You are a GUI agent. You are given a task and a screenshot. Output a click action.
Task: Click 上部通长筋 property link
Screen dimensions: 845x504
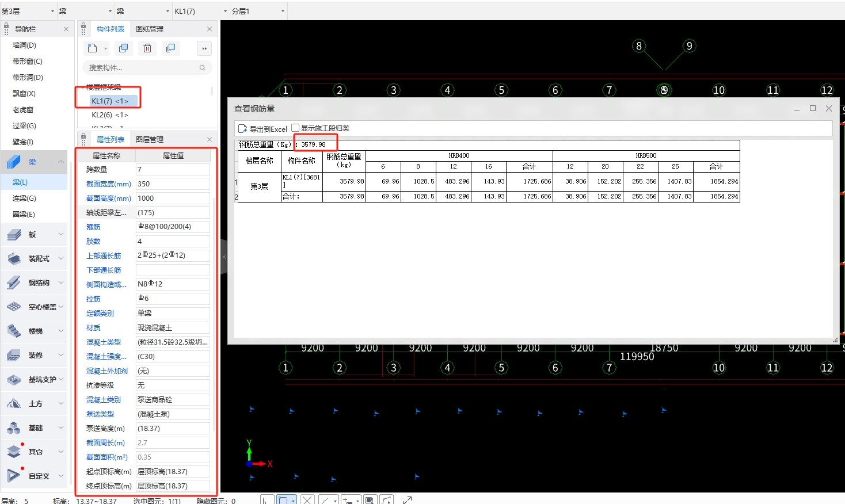click(x=104, y=256)
